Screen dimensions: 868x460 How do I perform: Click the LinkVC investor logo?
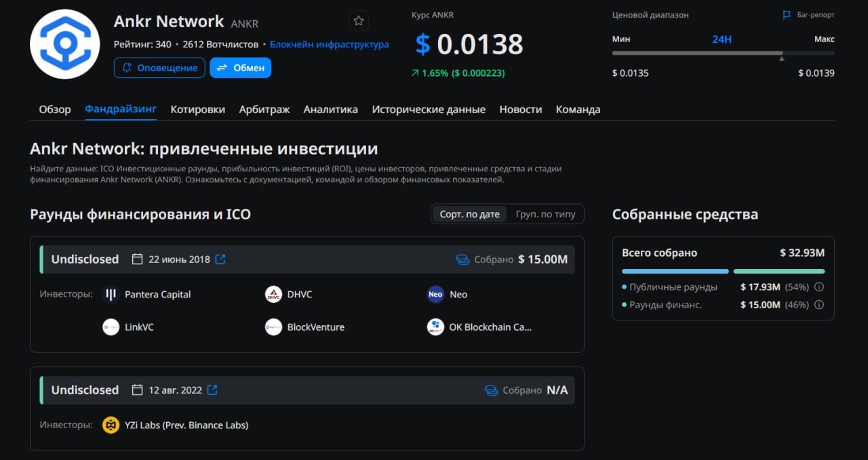pos(111,327)
